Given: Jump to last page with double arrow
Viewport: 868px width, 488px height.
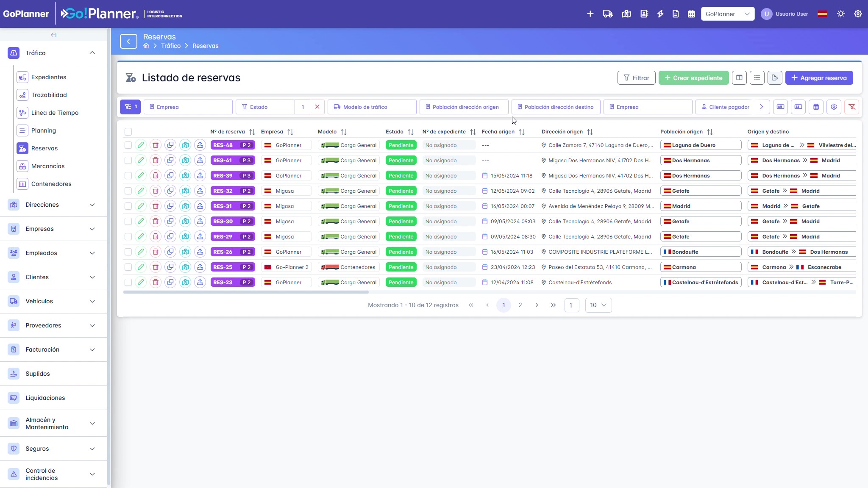Looking at the screenshot, I should click(x=553, y=305).
